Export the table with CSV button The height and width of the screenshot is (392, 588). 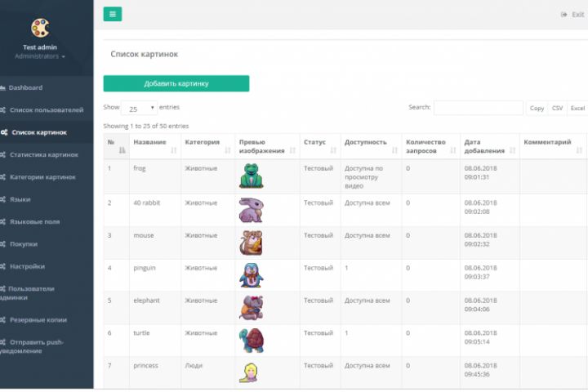[x=557, y=108]
